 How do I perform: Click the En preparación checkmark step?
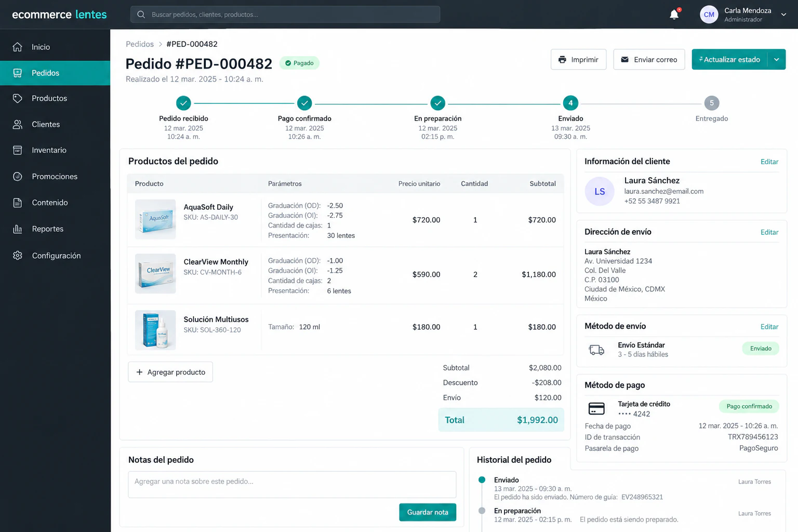pyautogui.click(x=438, y=103)
